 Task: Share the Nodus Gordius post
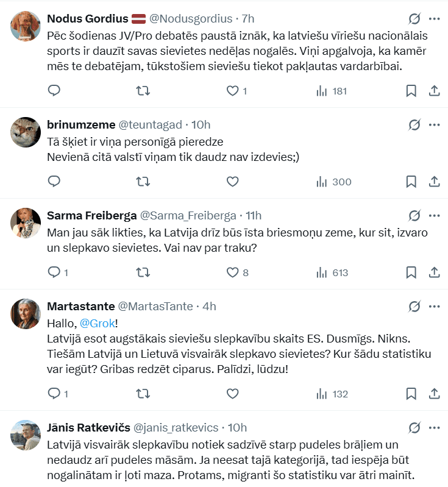coord(435,91)
